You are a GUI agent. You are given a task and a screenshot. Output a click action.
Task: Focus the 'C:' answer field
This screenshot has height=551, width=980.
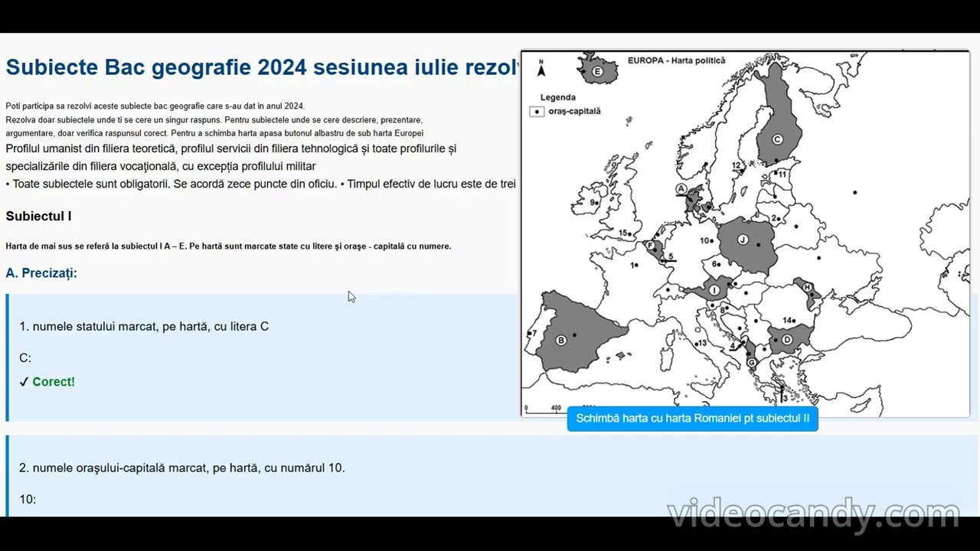pyautogui.click(x=25, y=358)
